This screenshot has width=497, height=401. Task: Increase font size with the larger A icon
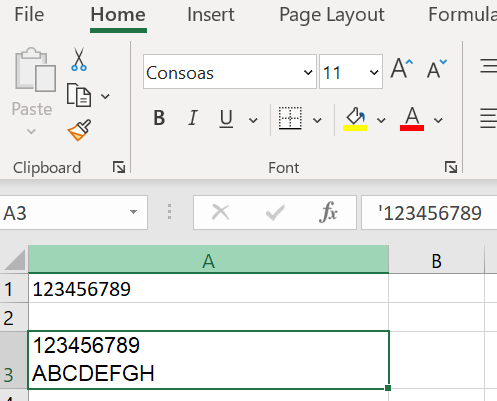[x=402, y=68]
